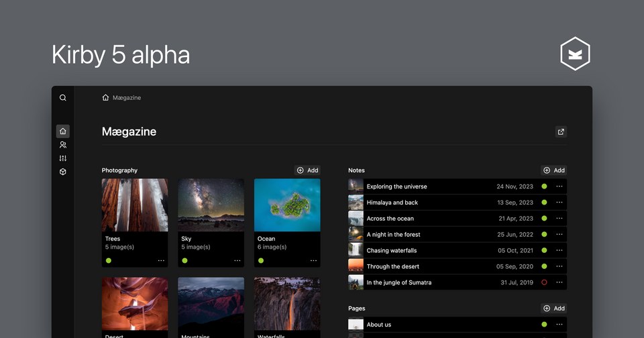Open the Users view in sidebar
Viewport: 644px width, 338px height.
click(62, 145)
